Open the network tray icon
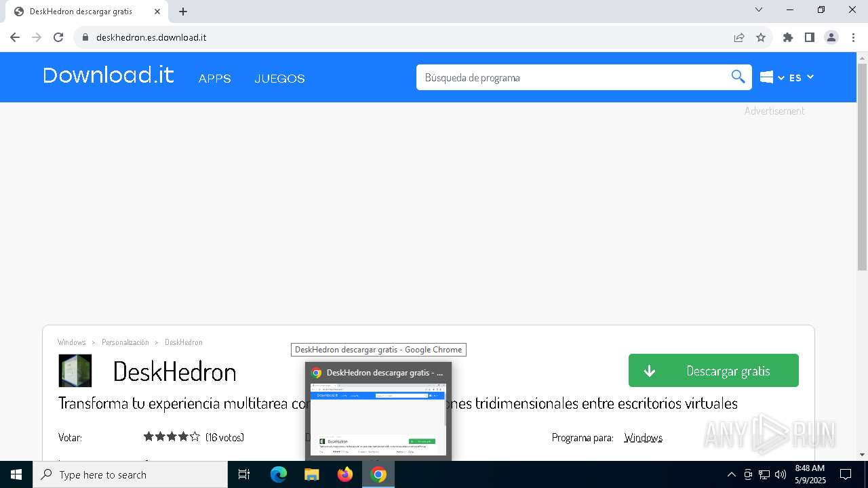The height and width of the screenshot is (488, 868). click(x=764, y=474)
